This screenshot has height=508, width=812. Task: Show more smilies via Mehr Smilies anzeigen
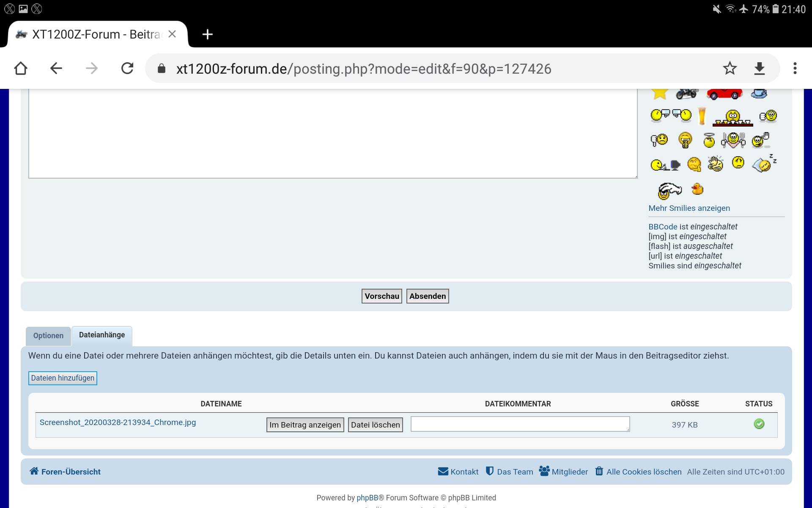point(689,208)
